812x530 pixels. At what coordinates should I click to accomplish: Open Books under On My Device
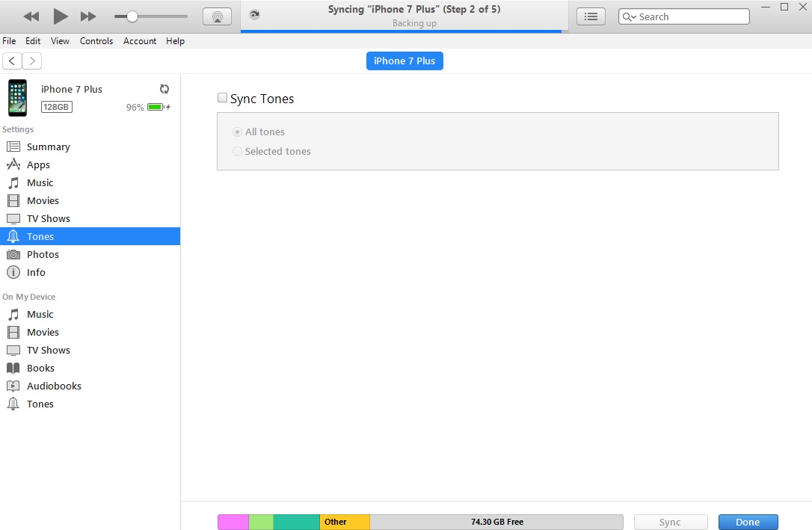(x=90, y=368)
